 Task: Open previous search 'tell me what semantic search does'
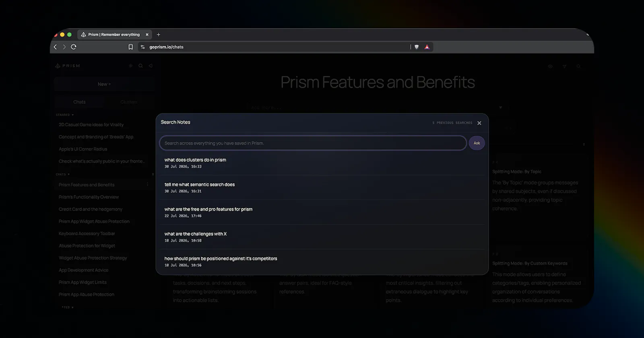coord(322,188)
